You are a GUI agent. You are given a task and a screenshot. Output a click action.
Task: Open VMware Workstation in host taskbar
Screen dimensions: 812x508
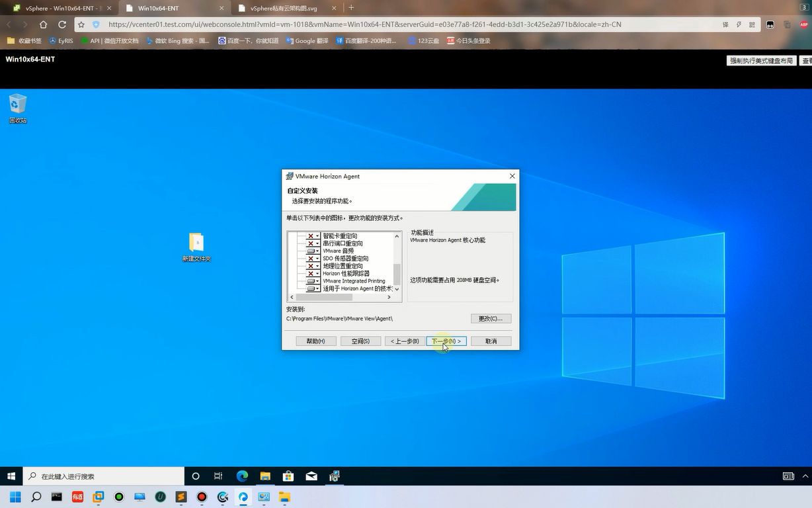pos(99,497)
